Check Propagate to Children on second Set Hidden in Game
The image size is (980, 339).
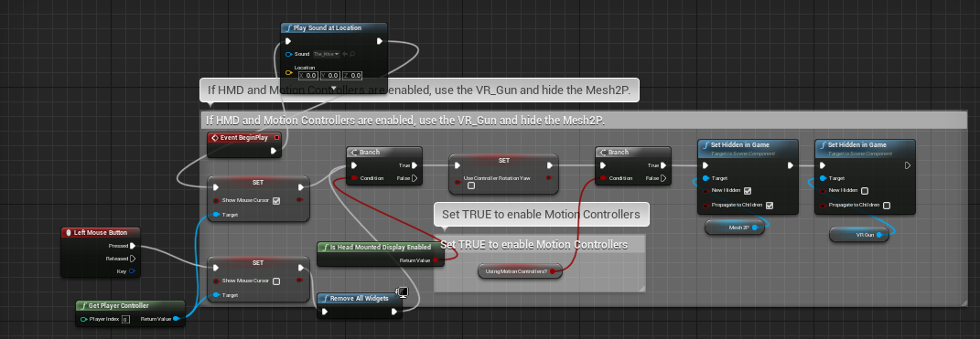coord(887,206)
